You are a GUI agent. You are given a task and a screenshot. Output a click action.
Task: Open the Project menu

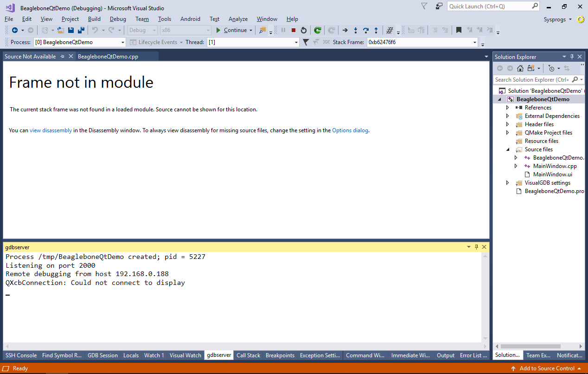point(70,19)
